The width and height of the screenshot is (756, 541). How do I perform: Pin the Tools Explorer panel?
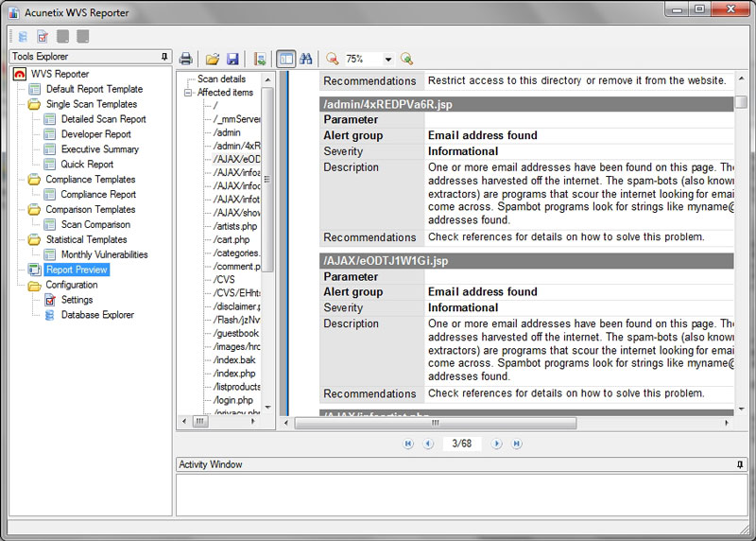pos(165,57)
